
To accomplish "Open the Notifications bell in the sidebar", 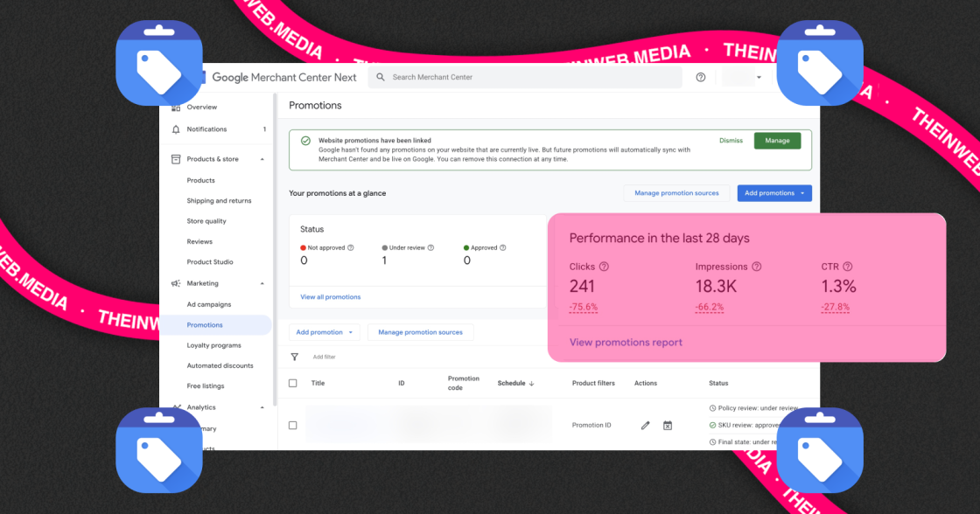I will (x=175, y=128).
